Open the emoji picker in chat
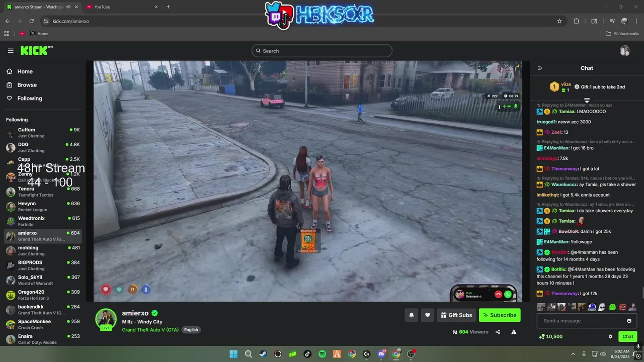Image resolution: width=644 pixels, height=362 pixels. 629,321
